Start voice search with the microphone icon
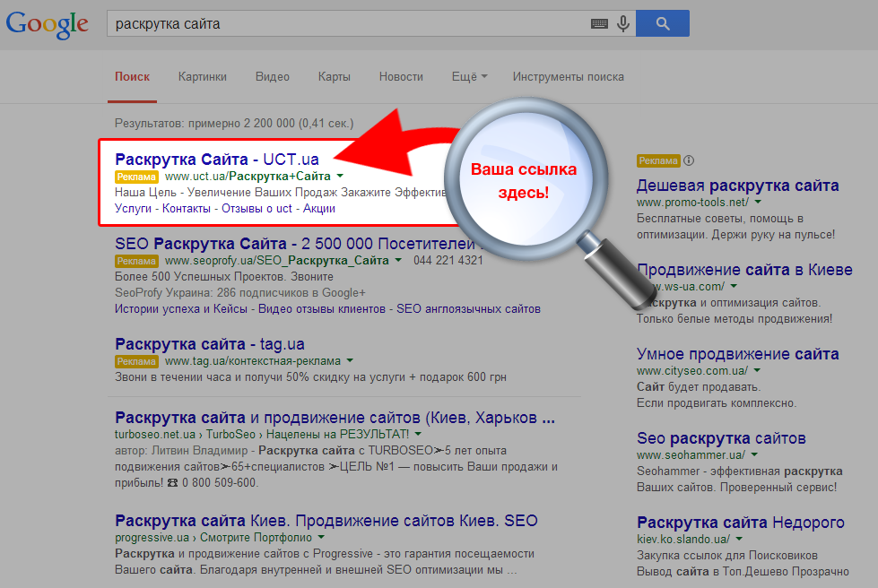The height and width of the screenshot is (588, 878). (623, 23)
